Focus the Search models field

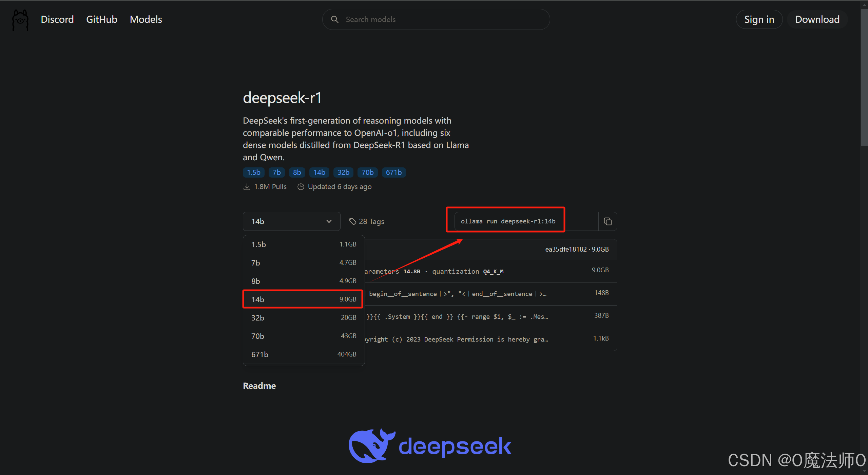441,19
